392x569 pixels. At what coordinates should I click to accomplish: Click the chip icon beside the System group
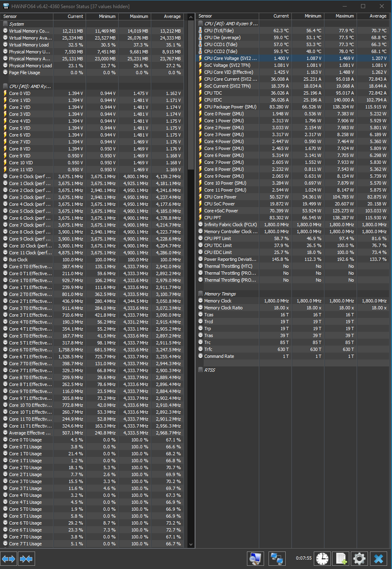[x=5, y=24]
